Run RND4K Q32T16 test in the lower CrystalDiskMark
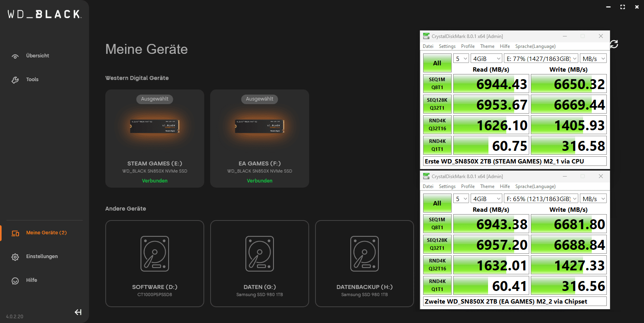This screenshot has width=644, height=323. pos(437,265)
